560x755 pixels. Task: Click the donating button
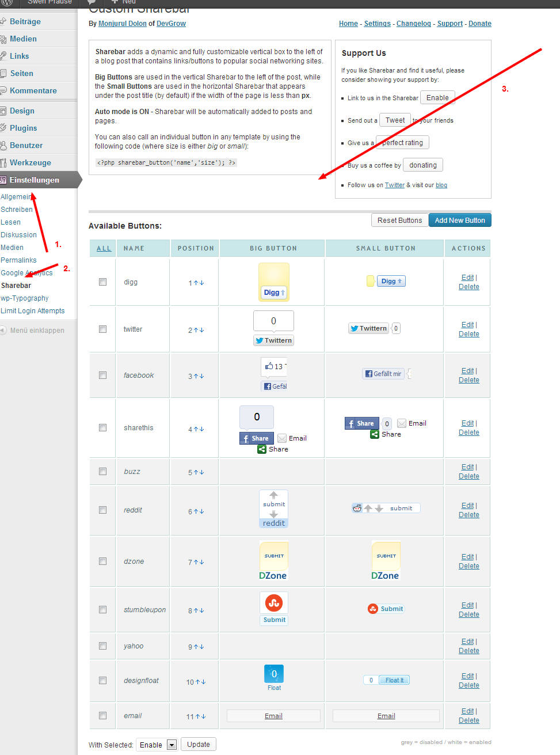click(423, 165)
